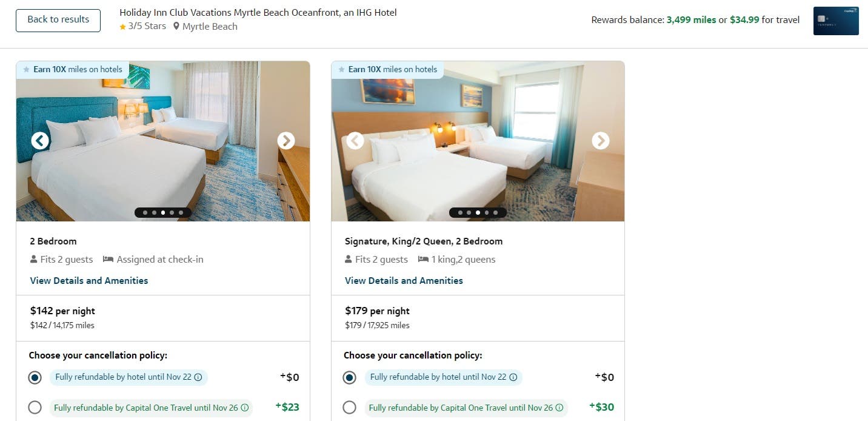Click info icon beside $179 room's Nov 22 refund

pyautogui.click(x=513, y=377)
